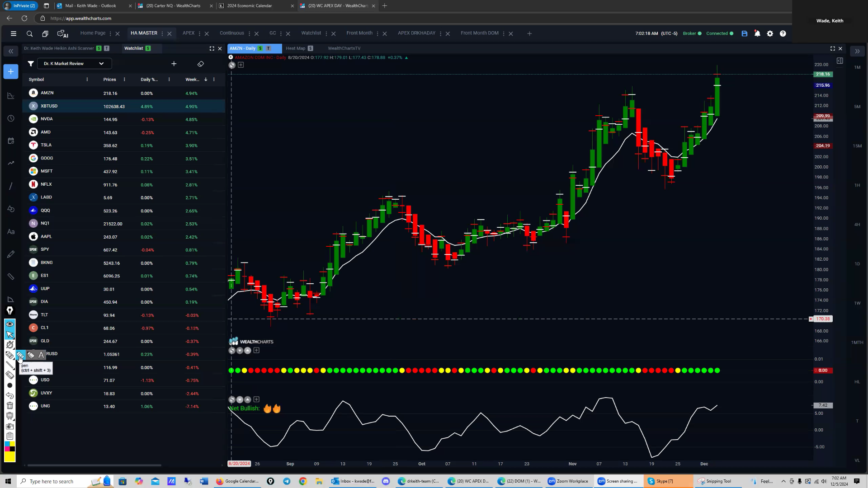868x488 pixels.
Task: Switch to the APEX workspace tab
Action: pyautogui.click(x=189, y=33)
